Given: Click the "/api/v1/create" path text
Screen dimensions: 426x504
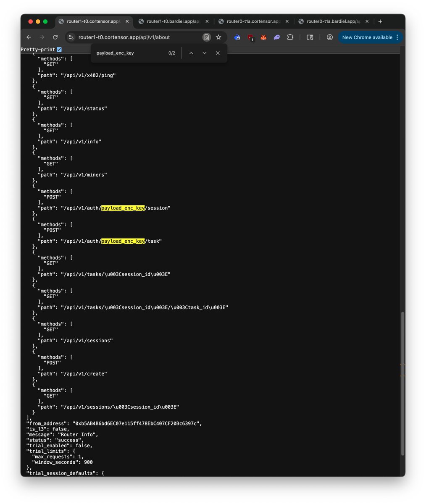Looking at the screenshot, I should (84, 374).
